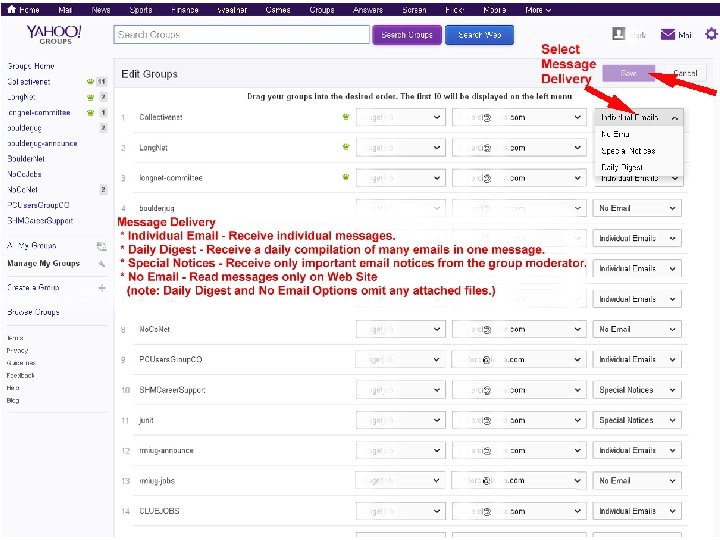This screenshot has height=540, width=720.
Task: Open the rmiug-announce delivery dropdown
Action: [637, 450]
